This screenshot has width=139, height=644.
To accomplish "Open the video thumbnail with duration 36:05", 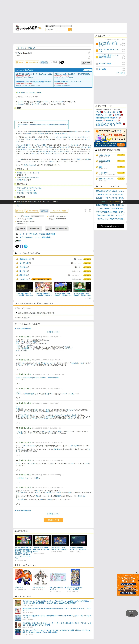I will (x=25, y=287).
